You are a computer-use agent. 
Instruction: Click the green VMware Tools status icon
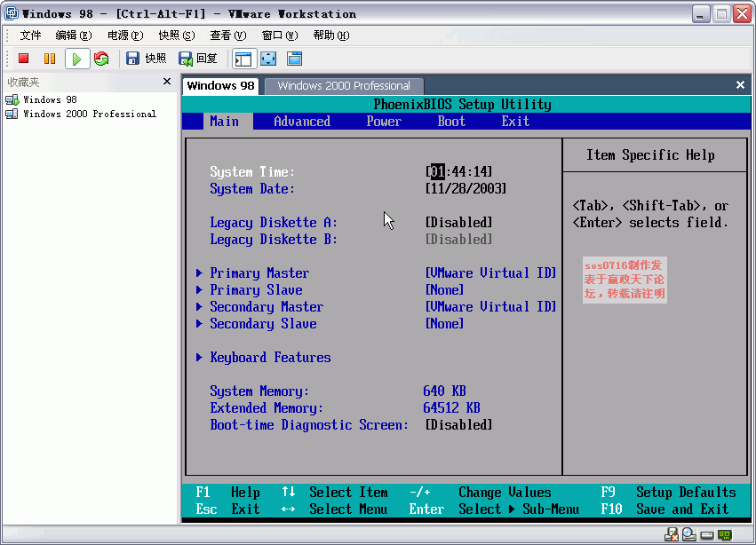(x=725, y=534)
